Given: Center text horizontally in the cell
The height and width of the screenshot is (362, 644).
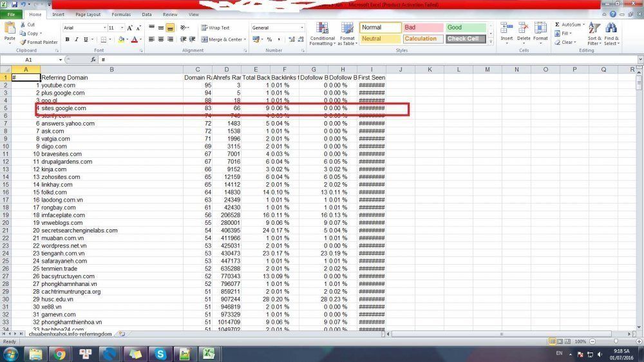Looking at the screenshot, I should pos(161,39).
